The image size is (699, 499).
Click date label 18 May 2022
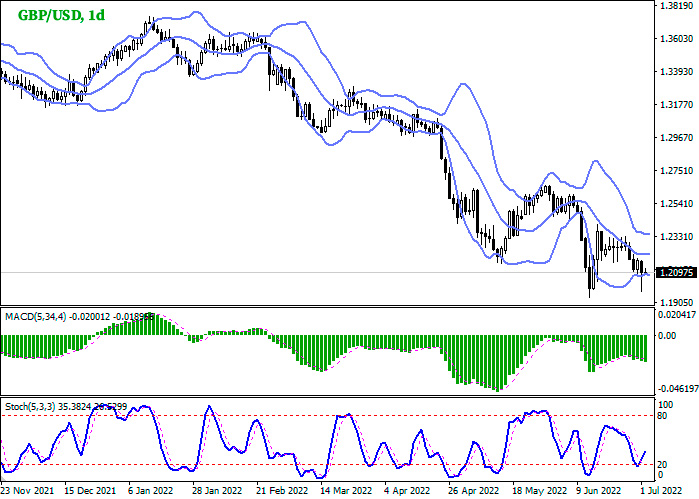[539, 491]
